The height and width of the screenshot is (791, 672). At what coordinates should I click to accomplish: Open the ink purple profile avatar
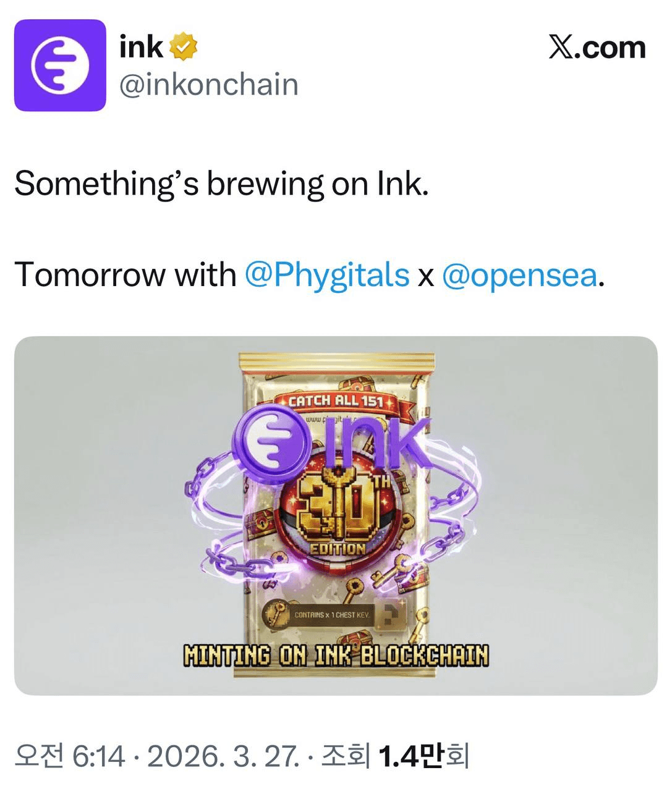60,65
